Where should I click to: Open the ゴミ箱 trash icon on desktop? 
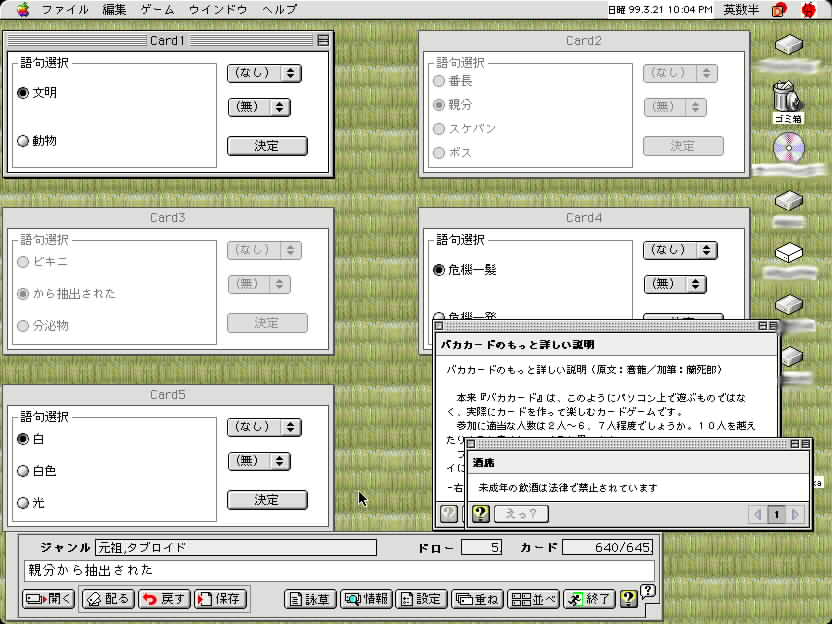pos(788,100)
